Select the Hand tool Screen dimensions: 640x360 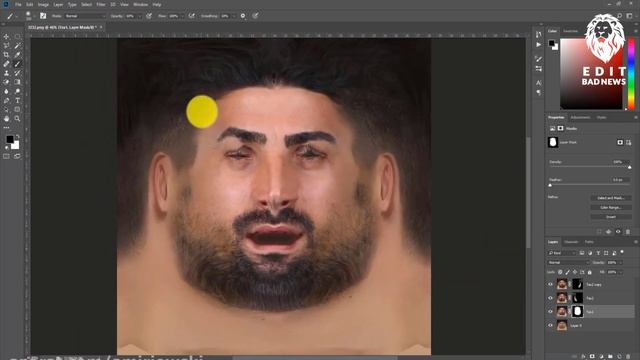point(6,119)
